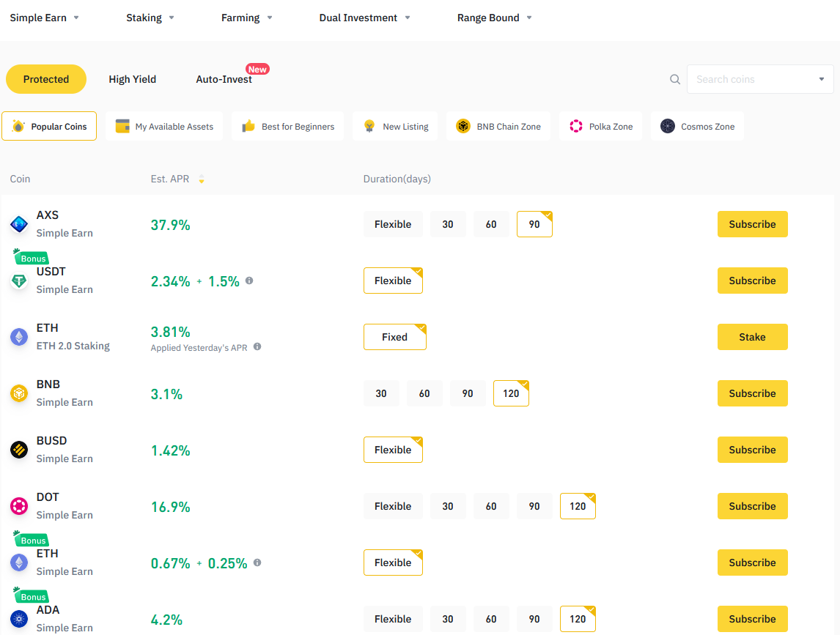Viewport: 840px width, 635px height.
Task: Open the Auto-Invest tab
Action: (x=224, y=79)
